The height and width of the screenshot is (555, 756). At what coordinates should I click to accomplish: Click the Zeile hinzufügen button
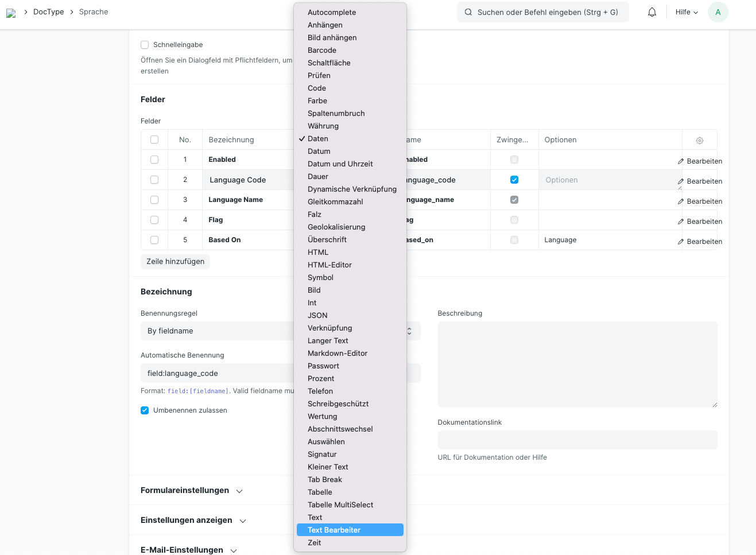click(176, 262)
